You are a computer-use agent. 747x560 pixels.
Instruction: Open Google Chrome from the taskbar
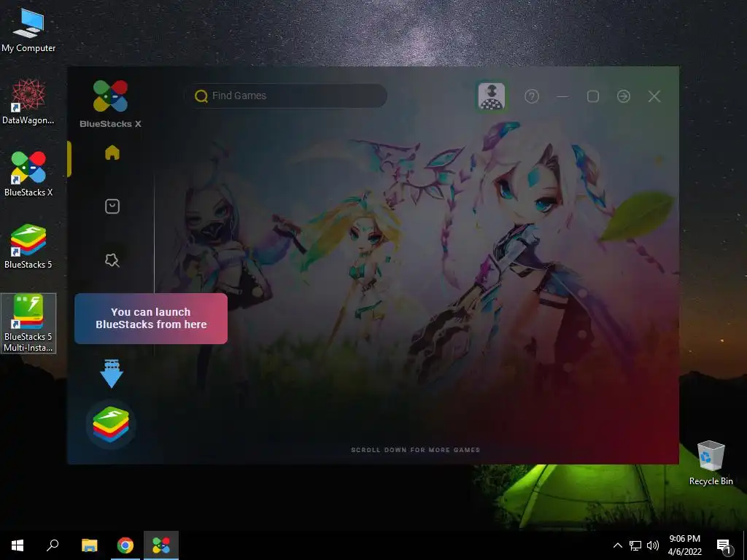125,545
